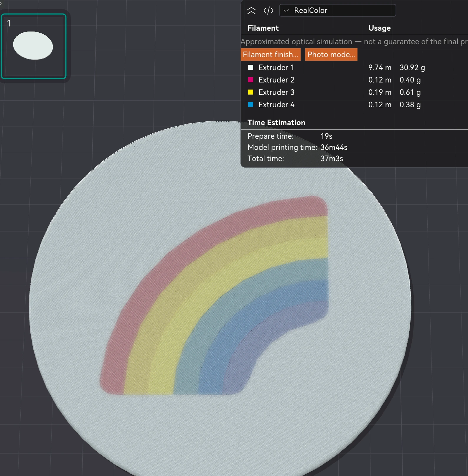Click the 0.61 g weight value
This screenshot has width=468, height=476.
(410, 92)
